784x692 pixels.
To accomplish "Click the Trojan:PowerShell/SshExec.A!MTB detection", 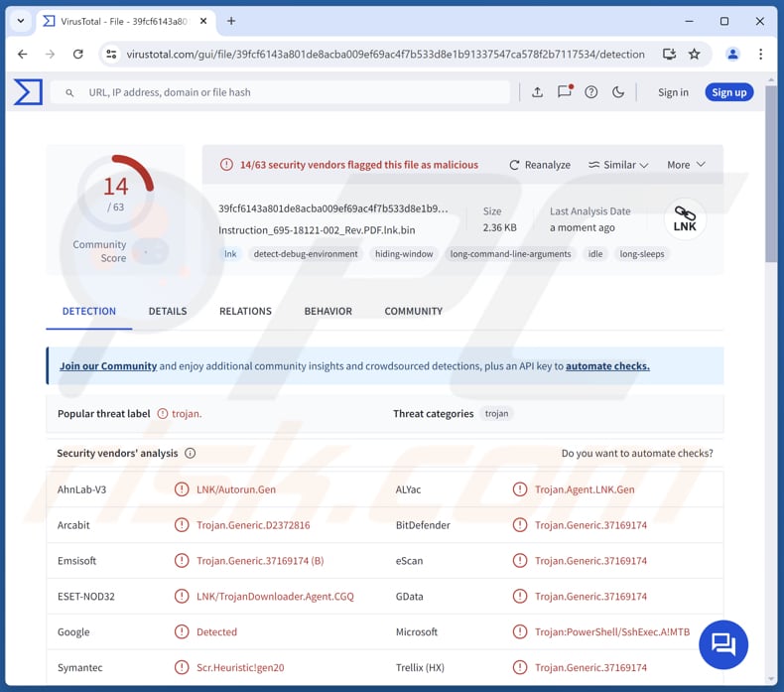I will click(x=612, y=632).
